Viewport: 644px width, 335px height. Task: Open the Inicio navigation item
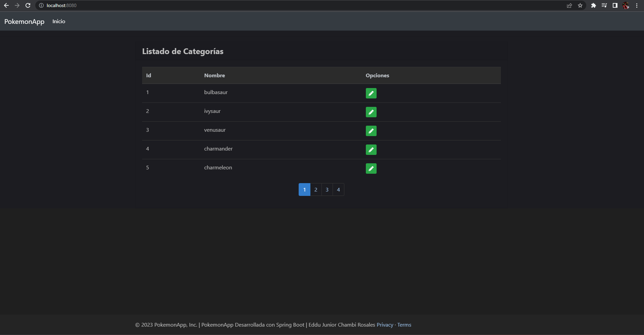pos(59,22)
